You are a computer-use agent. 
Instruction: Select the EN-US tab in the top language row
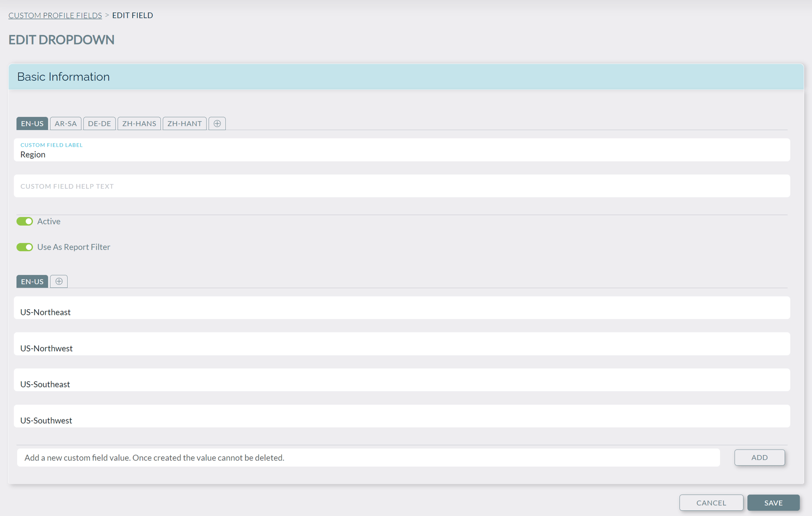[x=32, y=123]
